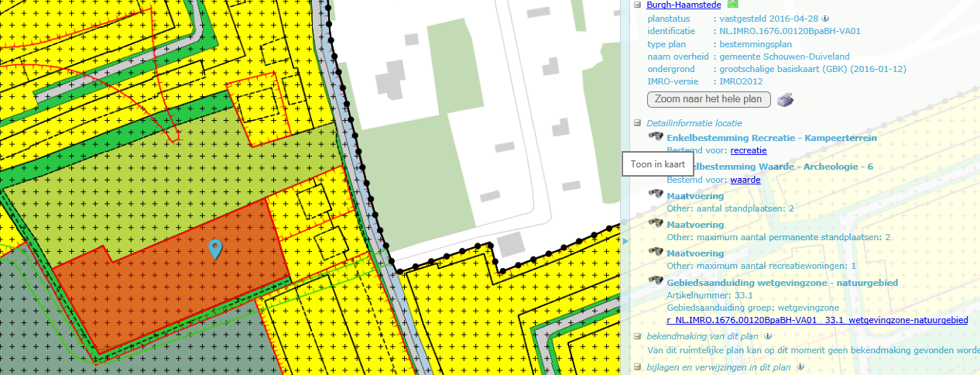Image resolution: width=980 pixels, height=375 pixels.
Task: Open the 'waarde' link
Action: 745,180
